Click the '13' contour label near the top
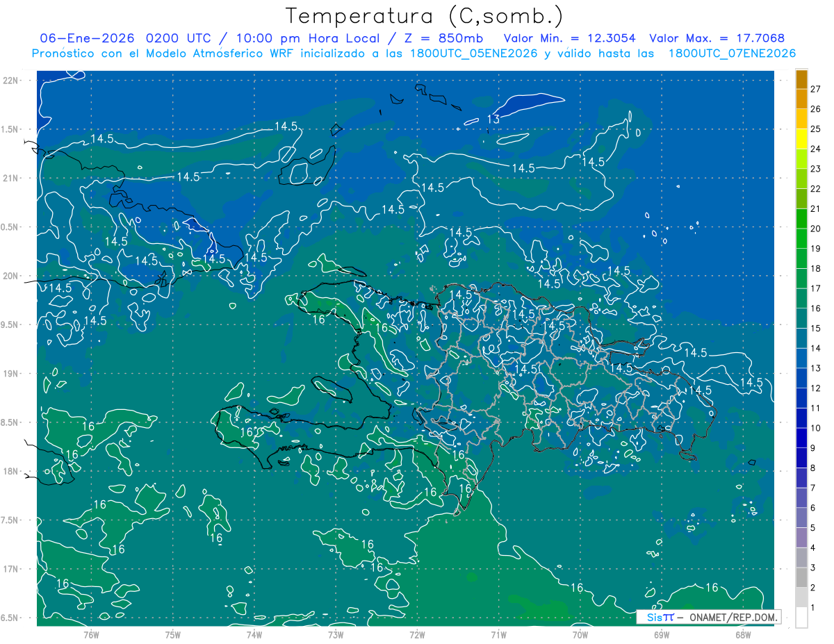The width and height of the screenshot is (834, 644). [x=493, y=119]
